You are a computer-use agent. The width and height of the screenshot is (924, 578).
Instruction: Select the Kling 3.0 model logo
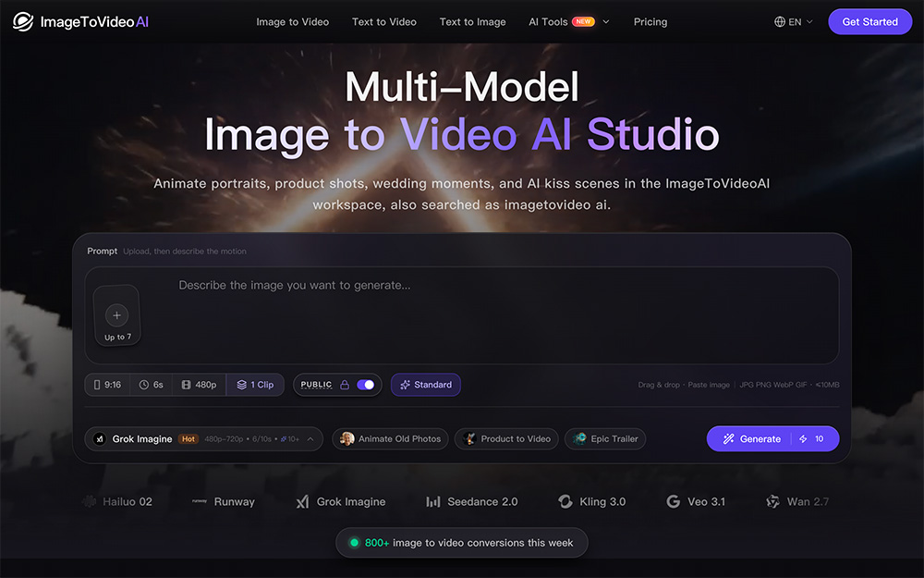pos(565,501)
